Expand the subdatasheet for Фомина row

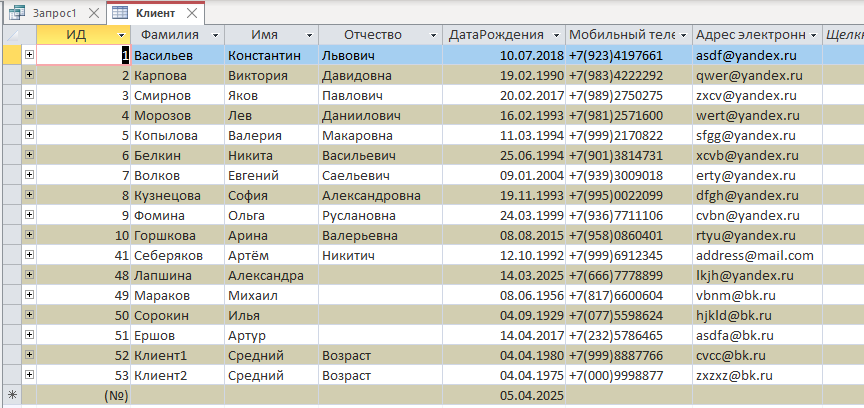(29, 214)
